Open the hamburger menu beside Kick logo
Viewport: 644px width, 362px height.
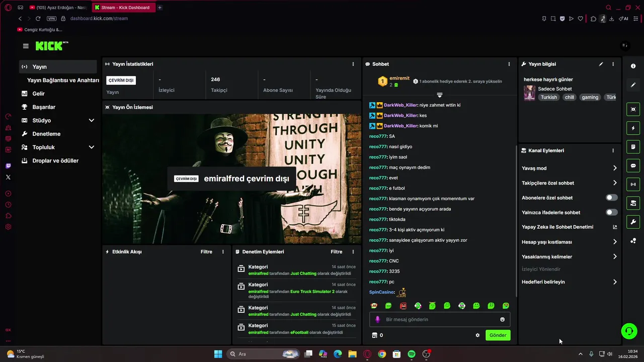[x=26, y=46]
